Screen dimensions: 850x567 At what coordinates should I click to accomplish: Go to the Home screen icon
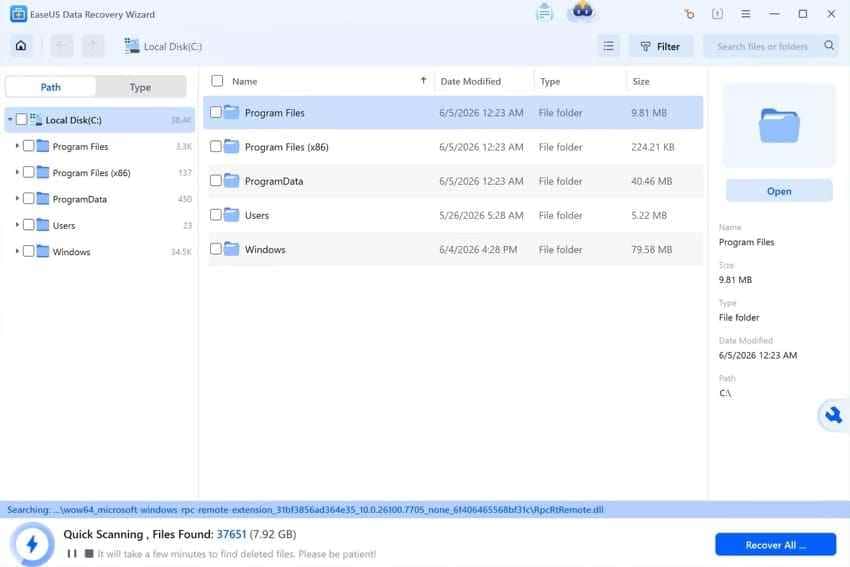[x=21, y=46]
